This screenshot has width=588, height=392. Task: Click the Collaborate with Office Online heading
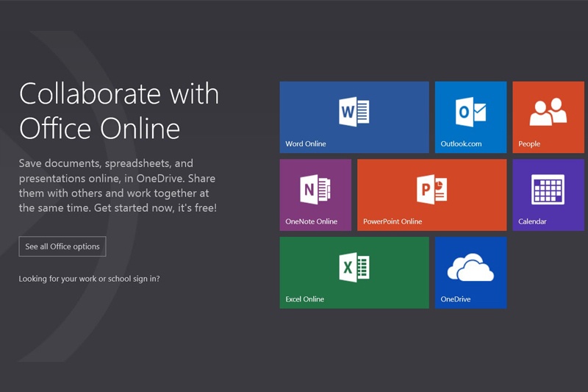coord(119,110)
